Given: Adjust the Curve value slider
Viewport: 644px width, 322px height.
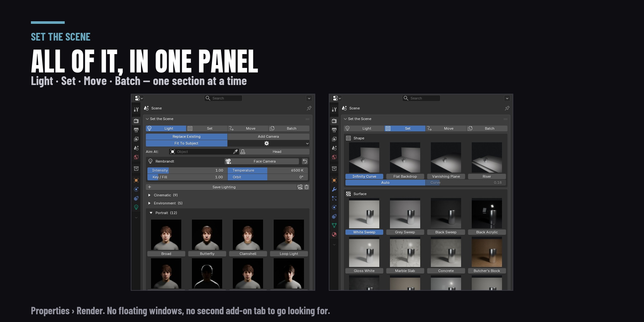Looking at the screenshot, I should coord(466,183).
